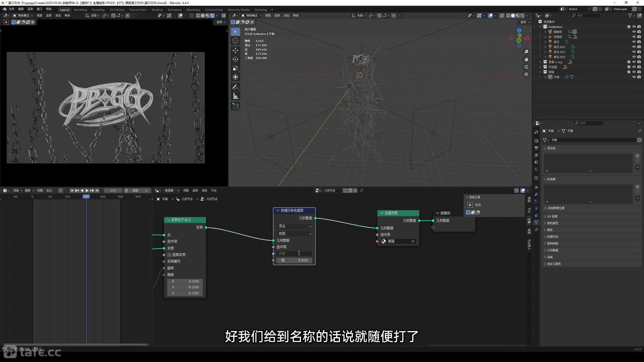Uncheck the 字边框 collection checkbox
The height and width of the screenshot is (362, 644).
[x=629, y=67]
